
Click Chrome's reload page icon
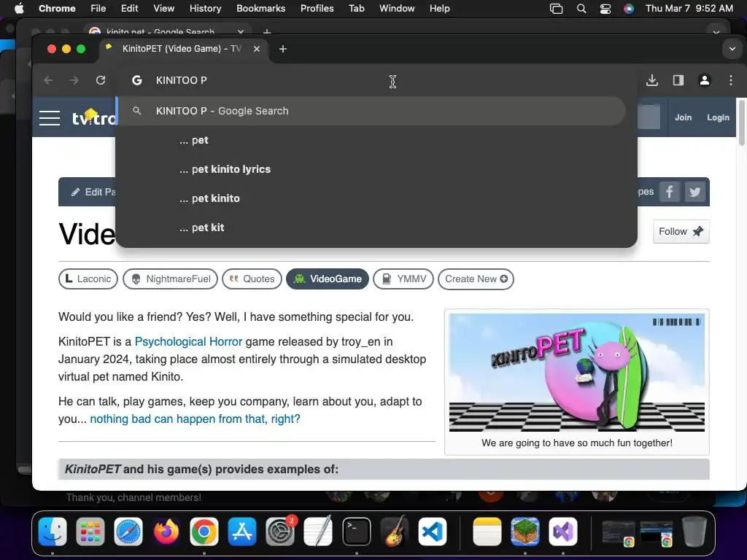[101, 80]
